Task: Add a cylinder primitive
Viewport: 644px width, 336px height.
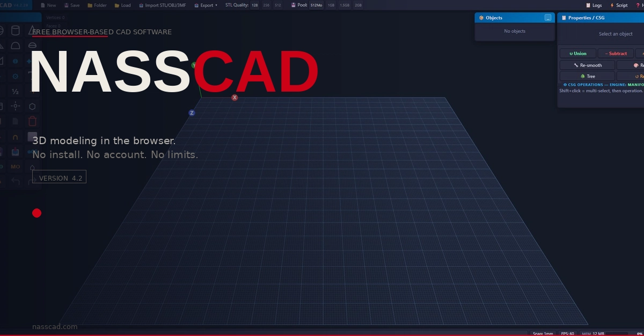Action: [16, 31]
